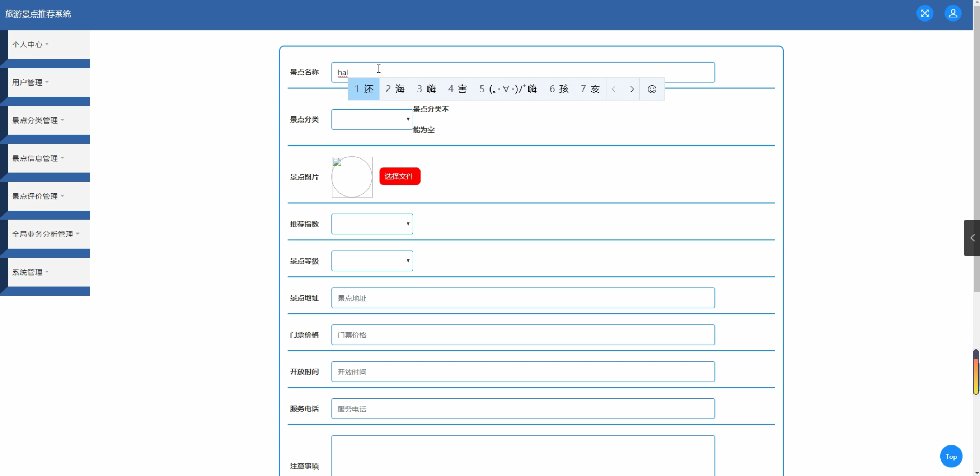Select IME candidate 2 海

[x=395, y=89]
